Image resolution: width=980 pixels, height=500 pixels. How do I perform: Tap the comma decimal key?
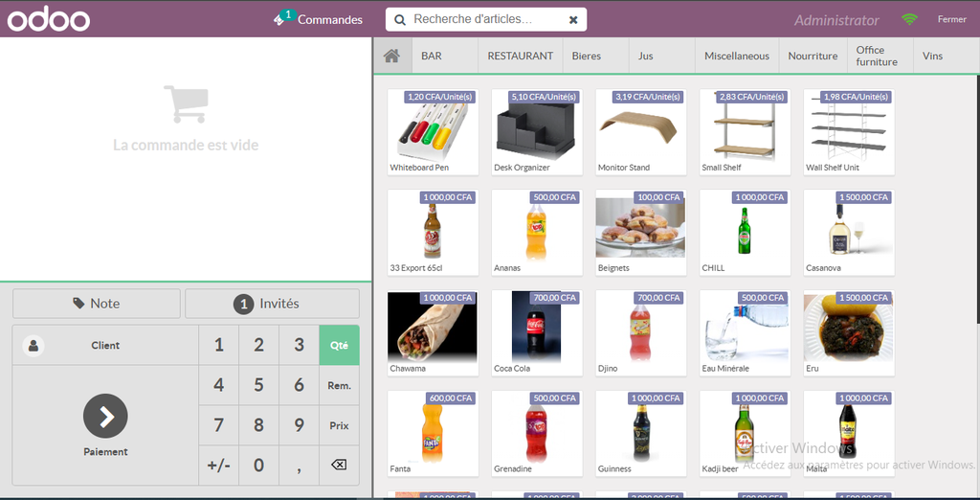[x=299, y=465]
